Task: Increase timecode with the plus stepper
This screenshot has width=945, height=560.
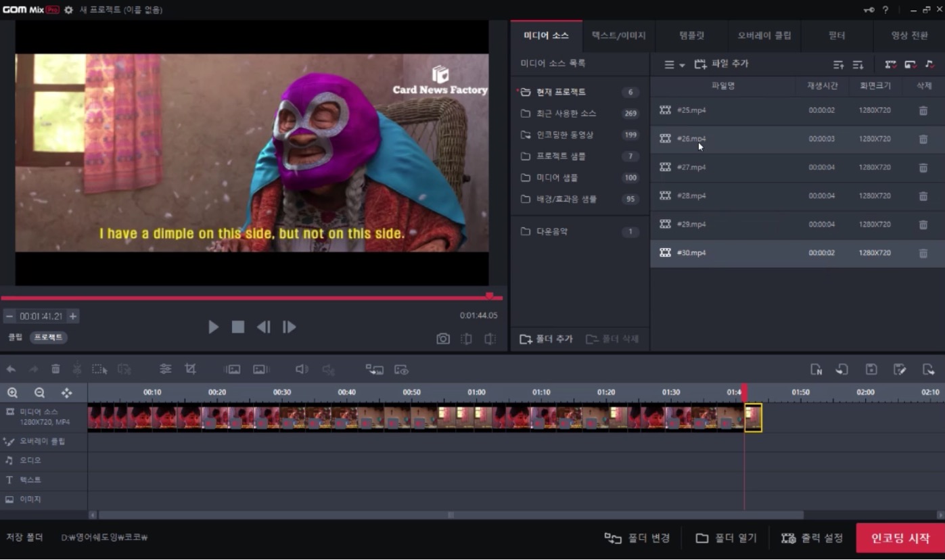Action: click(x=73, y=316)
